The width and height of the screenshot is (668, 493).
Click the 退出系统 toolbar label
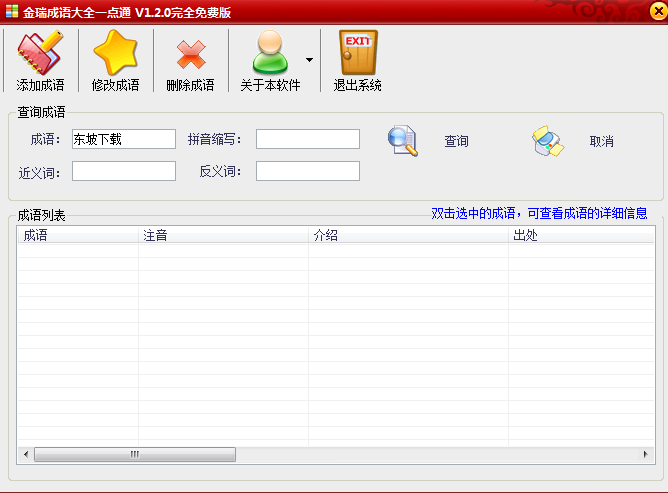357,85
